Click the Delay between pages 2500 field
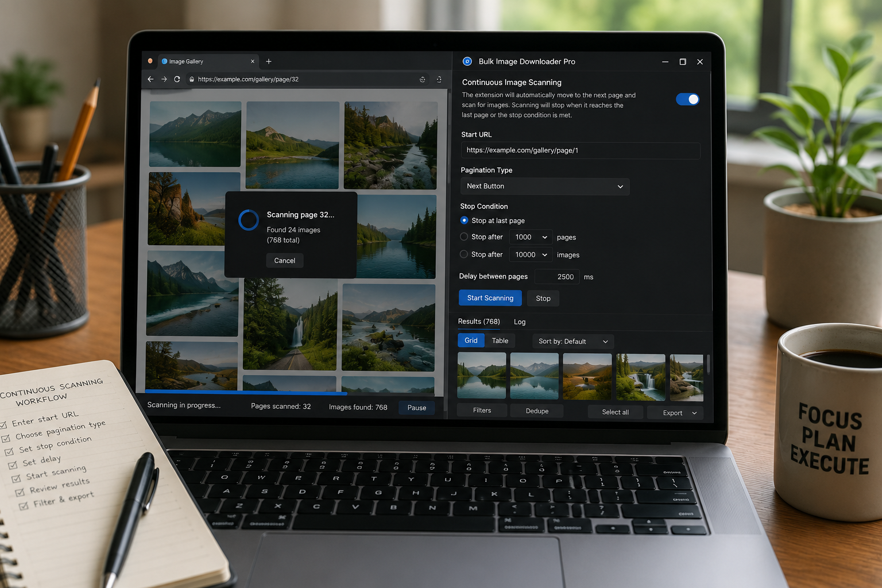 pos(557,277)
